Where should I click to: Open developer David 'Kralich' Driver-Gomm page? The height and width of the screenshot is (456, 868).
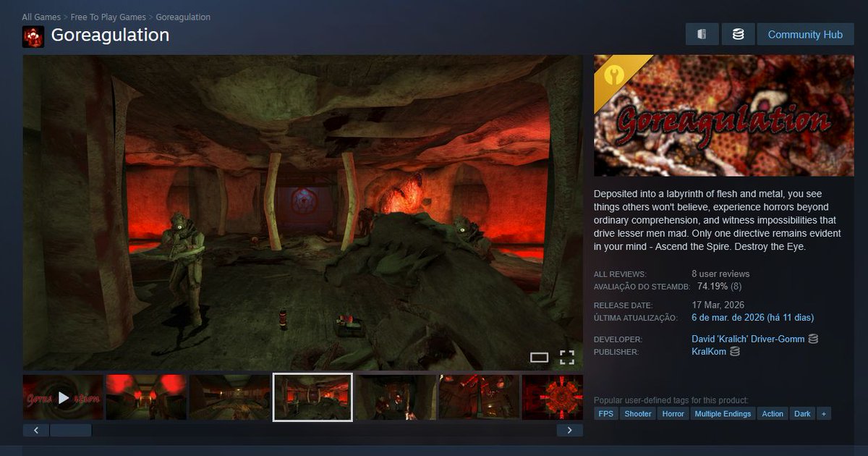pos(748,339)
